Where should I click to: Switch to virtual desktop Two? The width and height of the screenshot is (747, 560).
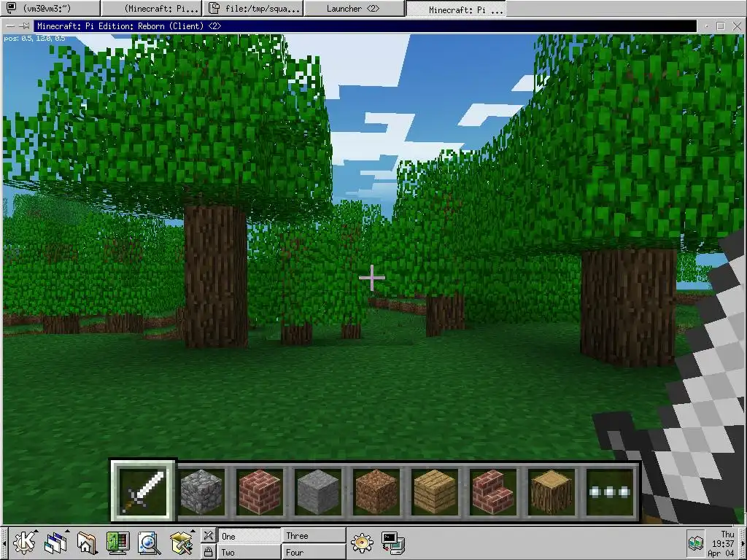click(249, 553)
